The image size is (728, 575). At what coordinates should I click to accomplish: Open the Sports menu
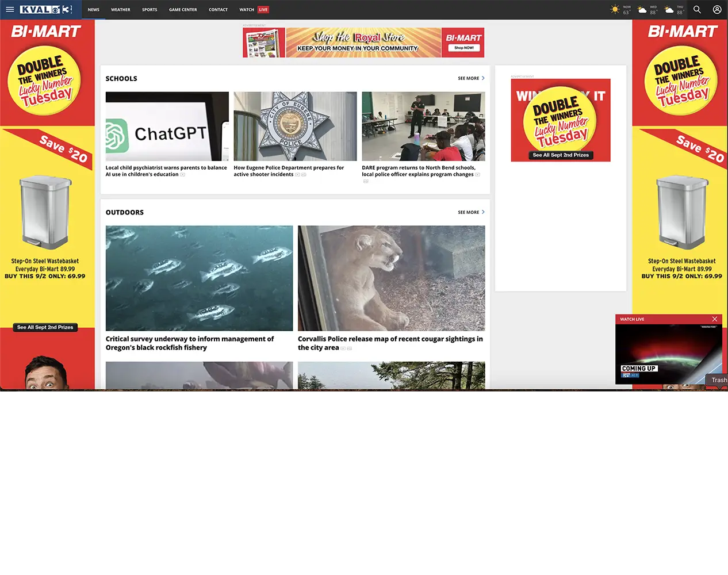pyautogui.click(x=150, y=10)
